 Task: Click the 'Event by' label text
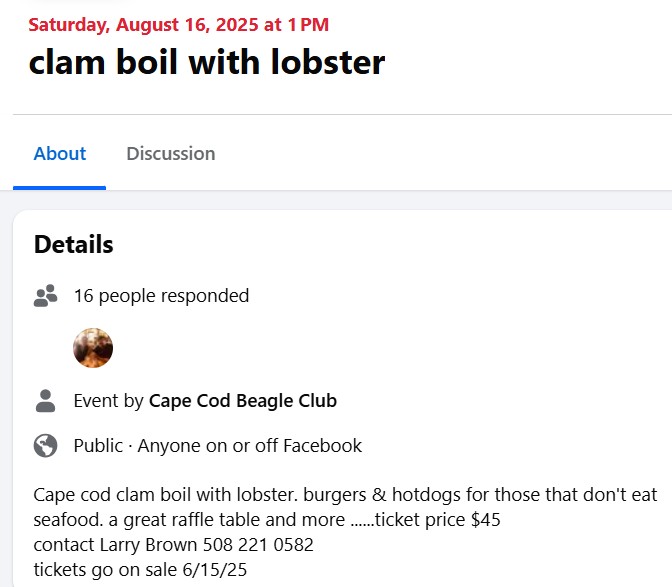(108, 401)
